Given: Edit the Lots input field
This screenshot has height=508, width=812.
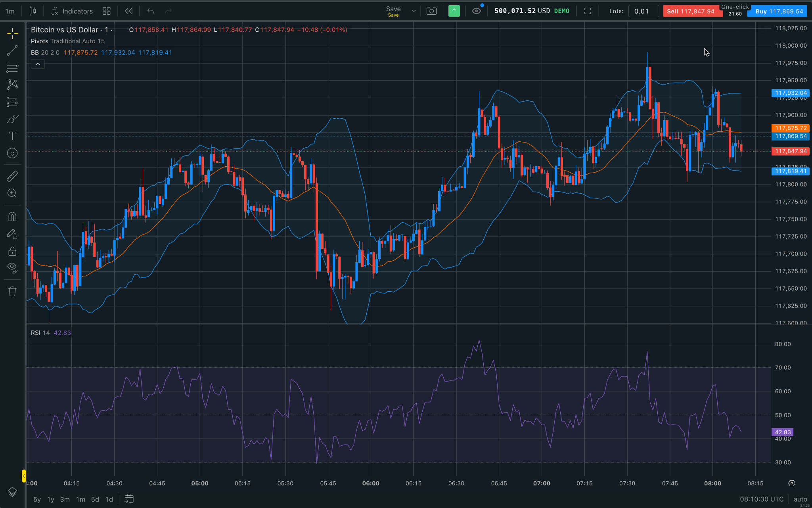Looking at the screenshot, I should point(643,11).
